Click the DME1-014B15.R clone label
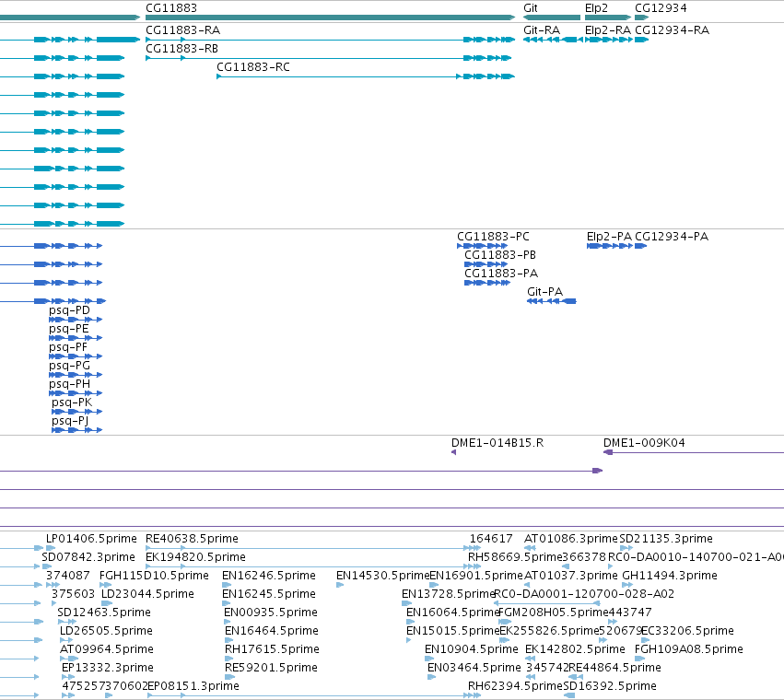The image size is (784, 700). coord(497,443)
